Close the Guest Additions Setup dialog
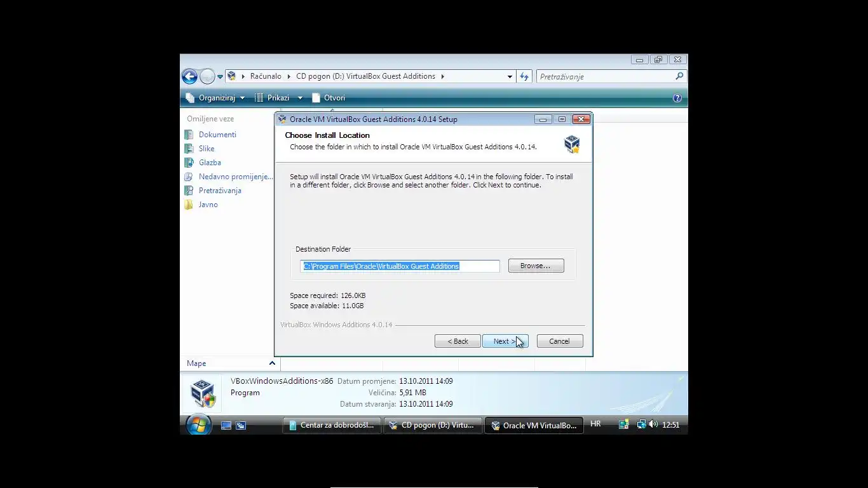The image size is (868, 488). click(581, 119)
